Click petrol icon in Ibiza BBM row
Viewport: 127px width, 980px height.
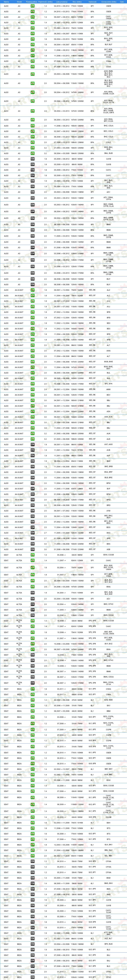(x=32, y=711)
